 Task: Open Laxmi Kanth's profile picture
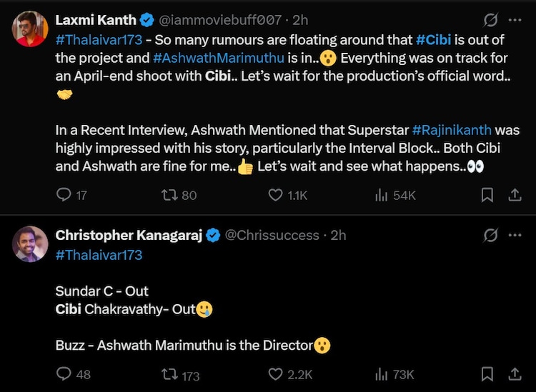30,29
